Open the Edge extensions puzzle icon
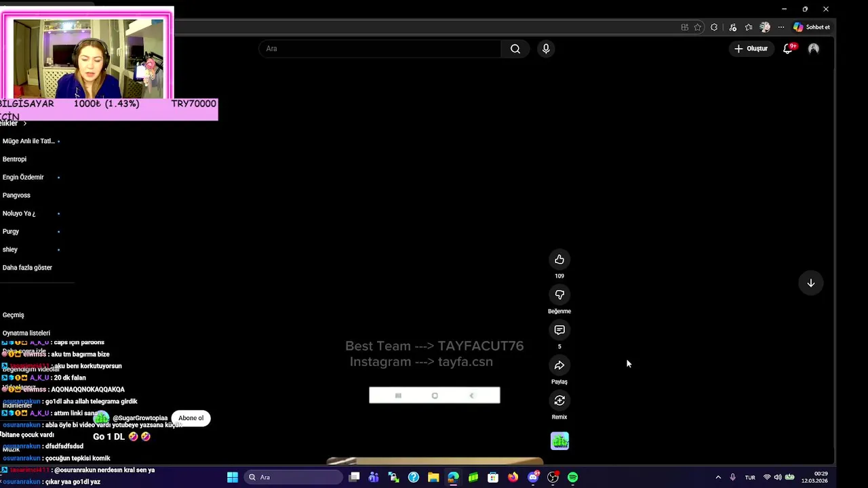 714,27
